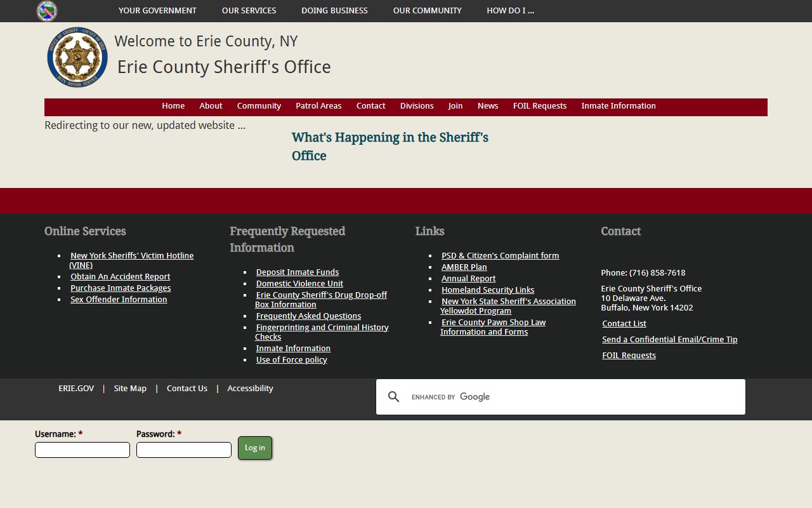Open Frequently Asked Questions link
Image resolution: width=812 pixels, height=508 pixels.
coord(308,316)
